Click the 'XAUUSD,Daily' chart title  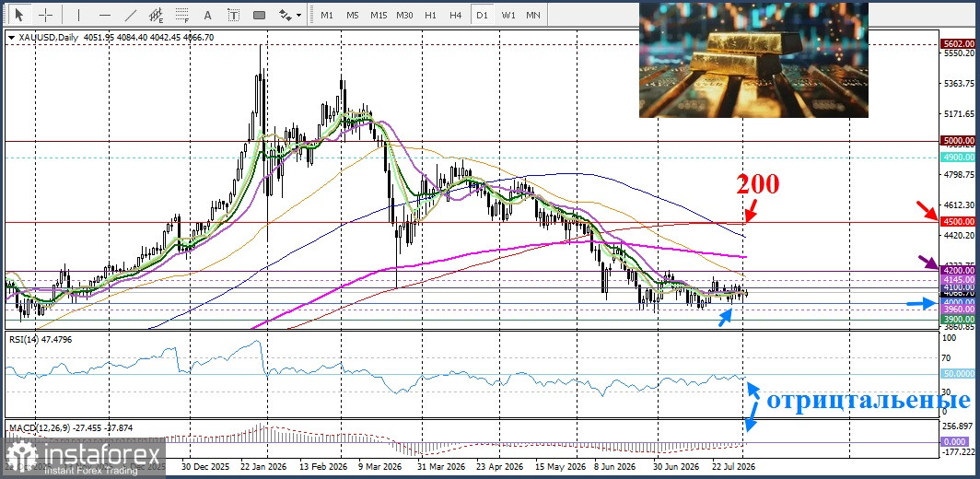(x=48, y=38)
